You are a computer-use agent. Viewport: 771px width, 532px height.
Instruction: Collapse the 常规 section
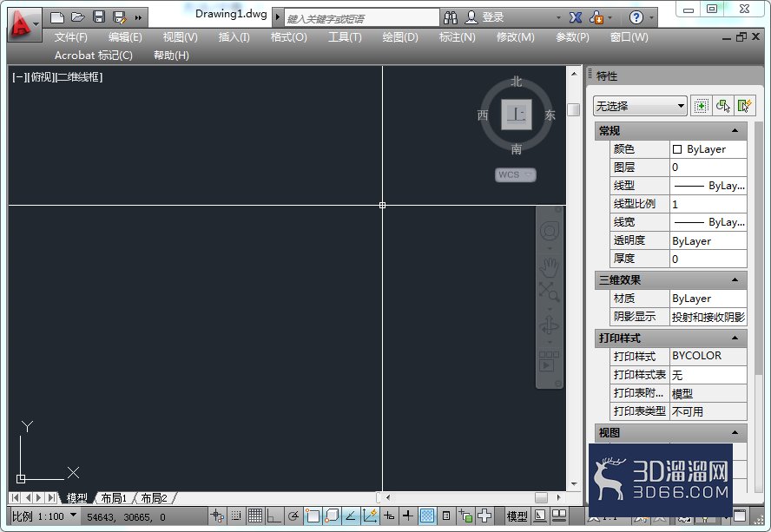[x=735, y=131]
